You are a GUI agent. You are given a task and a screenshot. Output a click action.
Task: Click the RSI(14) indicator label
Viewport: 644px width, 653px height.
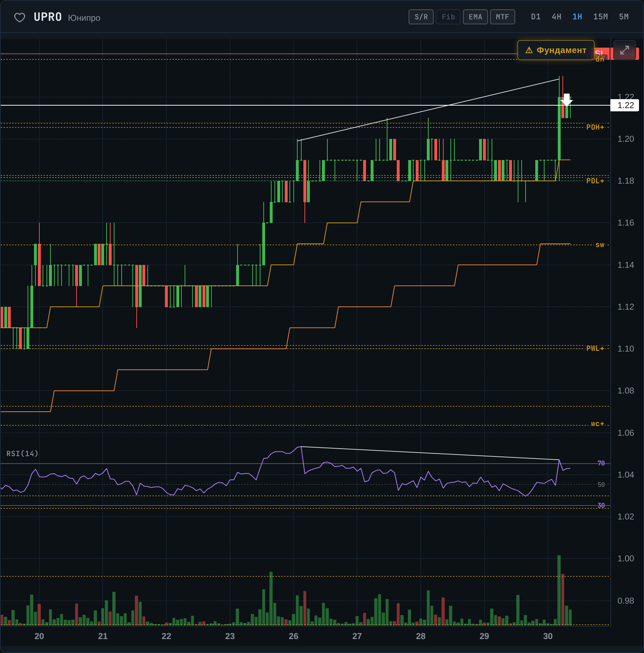tap(22, 454)
